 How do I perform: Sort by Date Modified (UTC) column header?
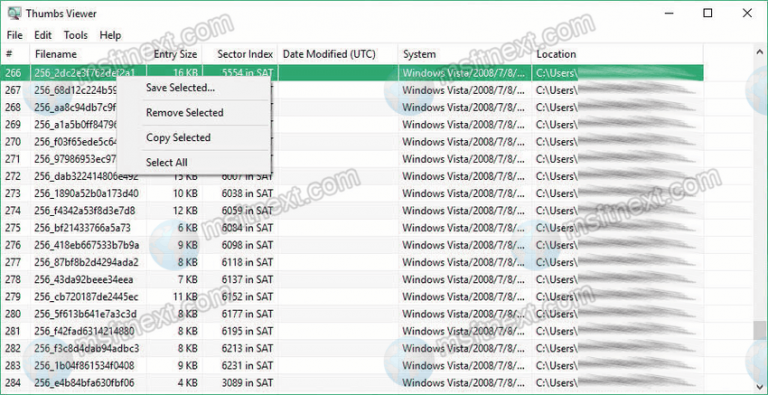[338, 54]
